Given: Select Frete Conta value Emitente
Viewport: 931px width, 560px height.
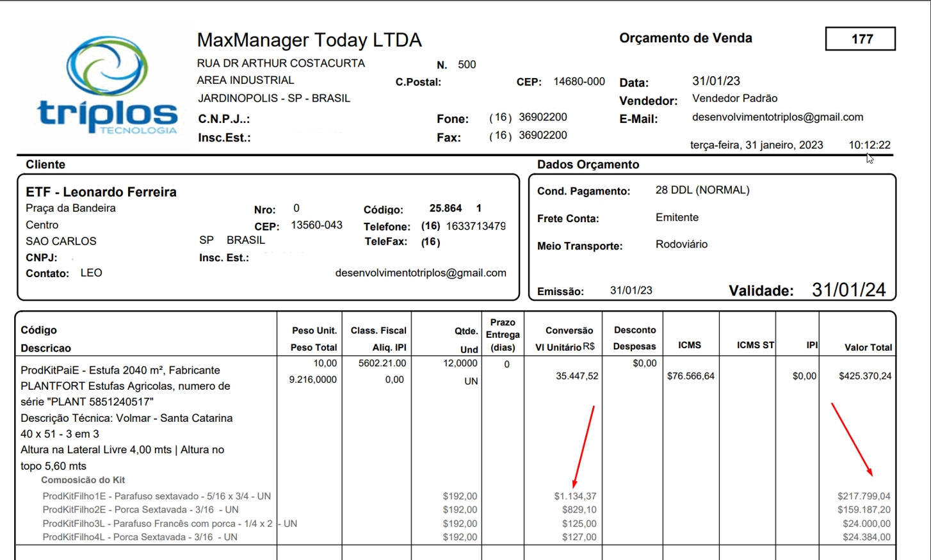Looking at the screenshot, I should [677, 218].
